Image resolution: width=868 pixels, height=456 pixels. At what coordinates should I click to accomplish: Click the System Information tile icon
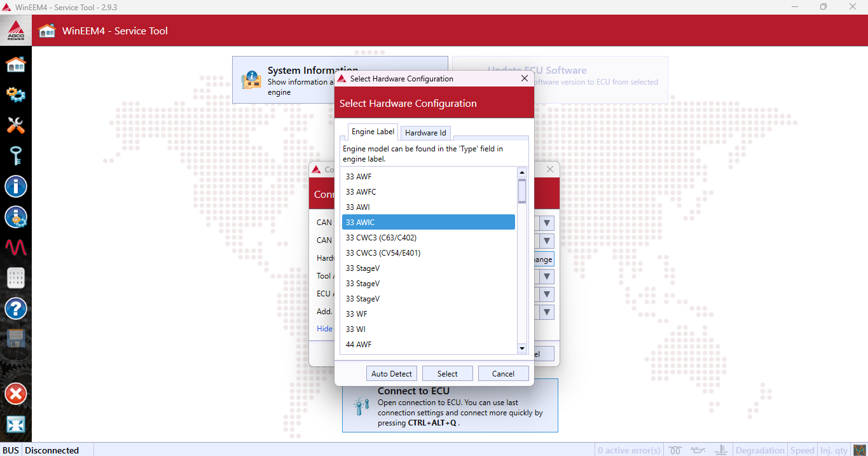click(x=251, y=81)
